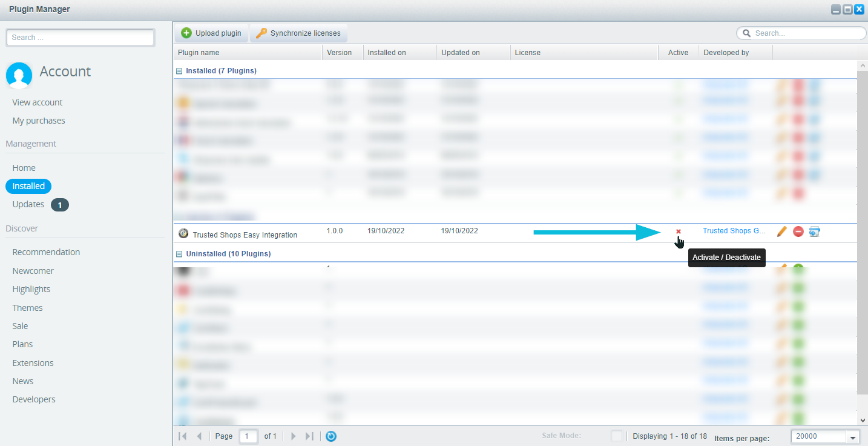Open News page
Viewport: 868px width, 446px height.
click(x=23, y=381)
